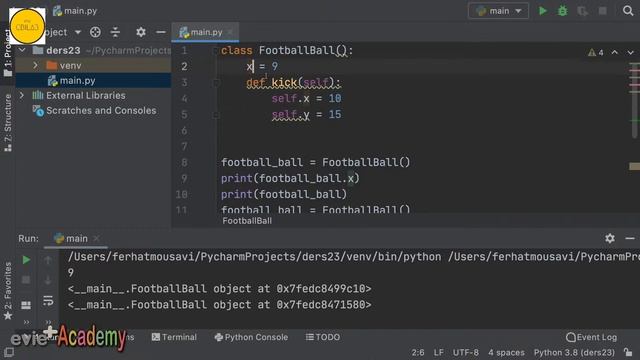Toggle soft-wrap in Run console
The image size is (640, 360).
click(48, 301)
